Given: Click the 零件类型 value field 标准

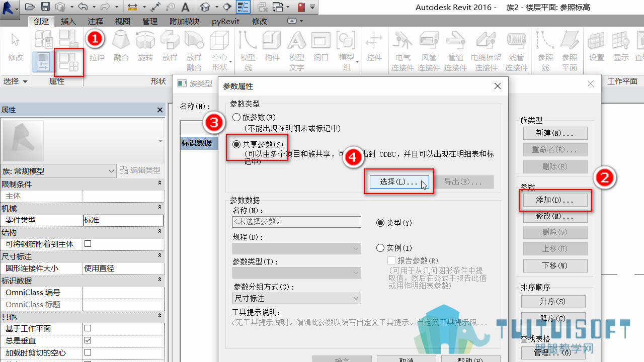Looking at the screenshot, I should click(123, 220).
